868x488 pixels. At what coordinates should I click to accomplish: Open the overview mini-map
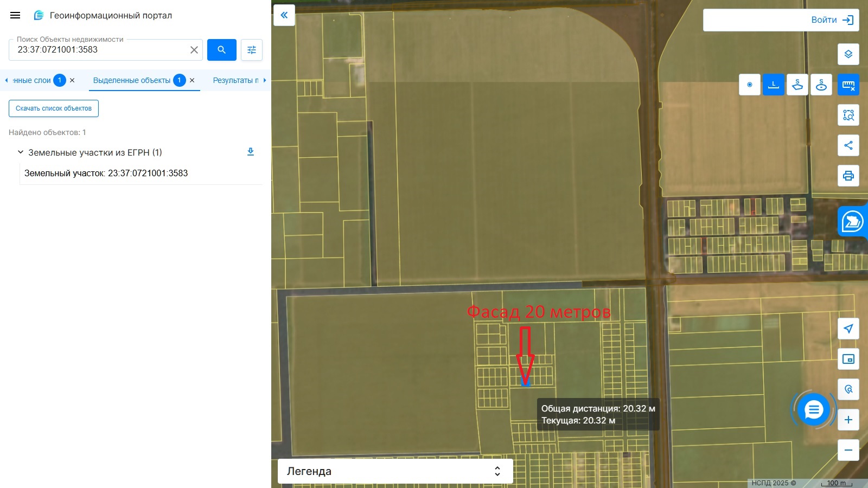(848, 359)
